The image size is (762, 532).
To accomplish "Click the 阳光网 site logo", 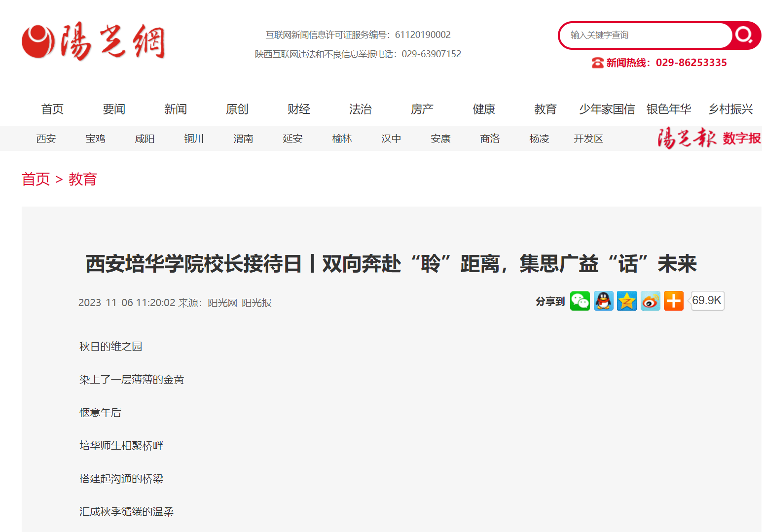I will [93, 41].
